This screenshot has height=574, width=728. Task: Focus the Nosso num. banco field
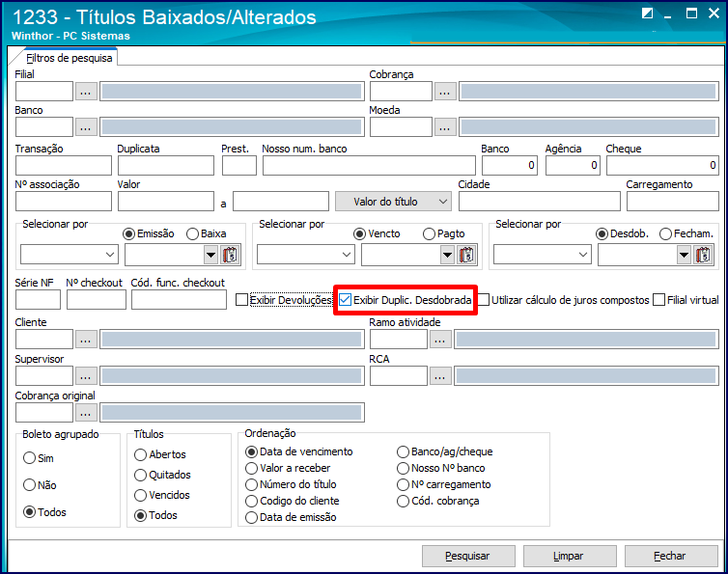click(369, 166)
